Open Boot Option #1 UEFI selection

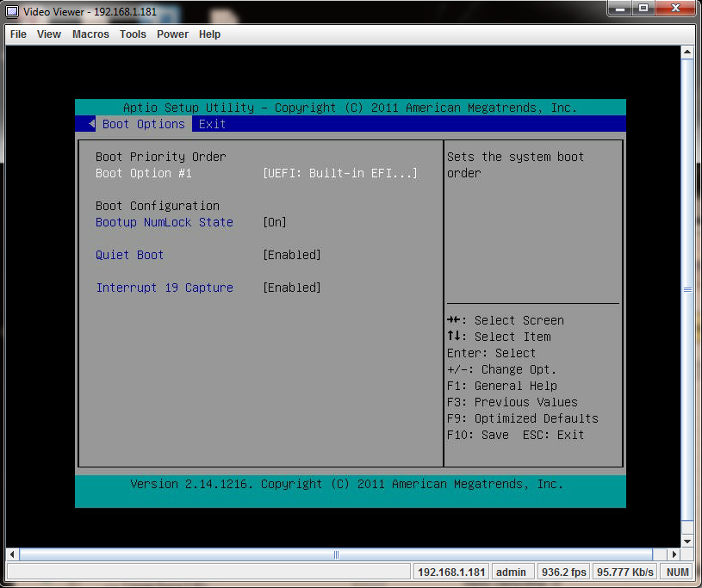point(339,173)
